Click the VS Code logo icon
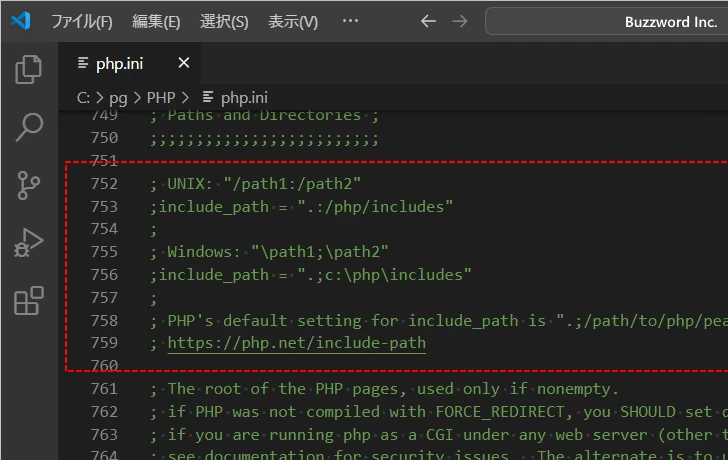This screenshot has height=460, width=728. 21,21
